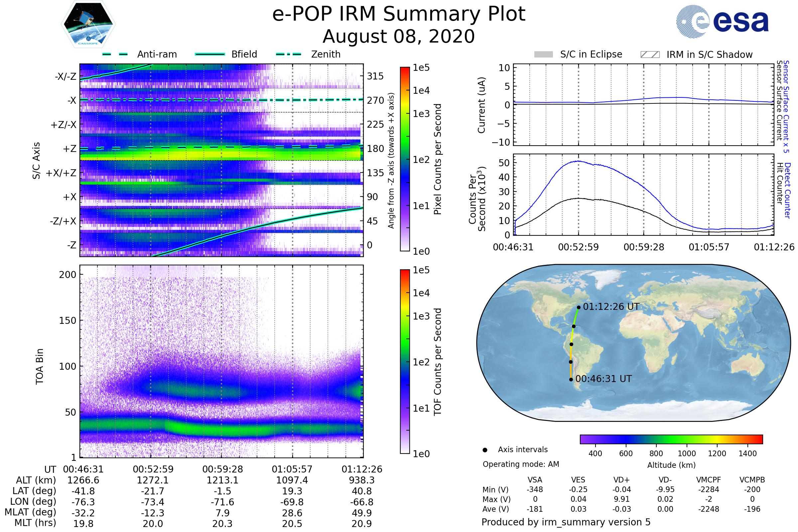The width and height of the screenshot is (798, 532).
Task: Click the Produced by irm_summary version 5 text
Action: [566, 522]
